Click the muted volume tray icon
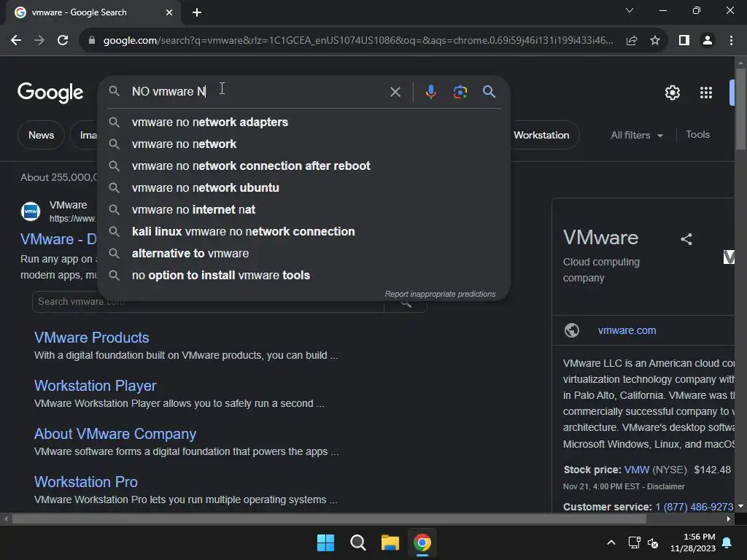 pos(653,542)
